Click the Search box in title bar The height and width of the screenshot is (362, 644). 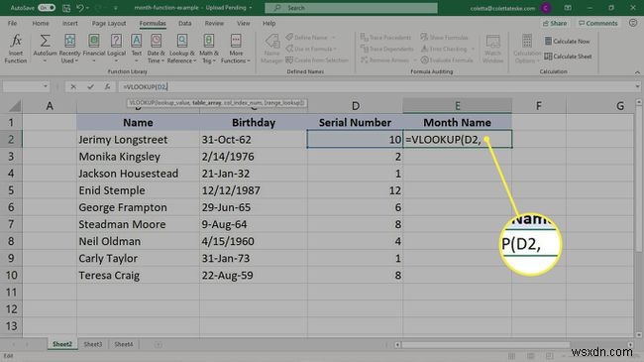(351, 8)
